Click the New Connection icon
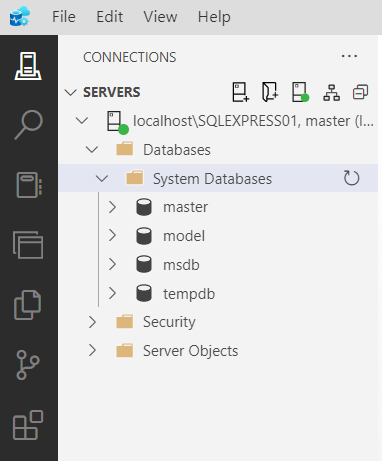 pos(240,92)
